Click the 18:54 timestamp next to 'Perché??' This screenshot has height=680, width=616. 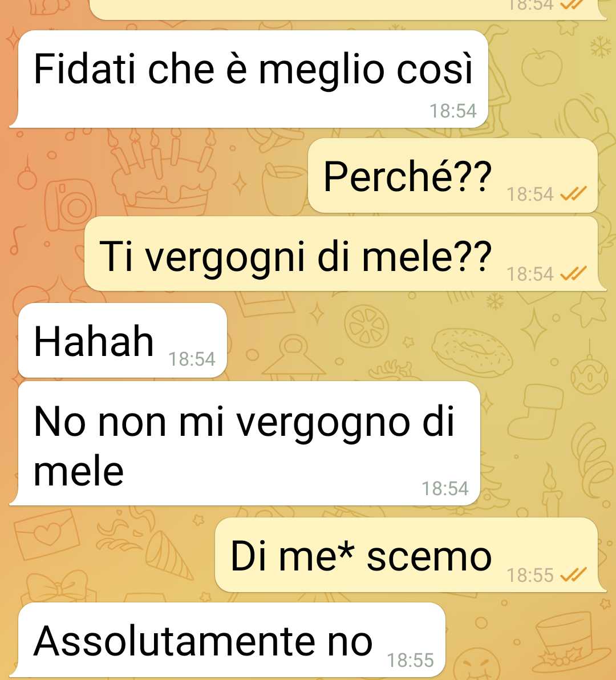click(x=530, y=195)
